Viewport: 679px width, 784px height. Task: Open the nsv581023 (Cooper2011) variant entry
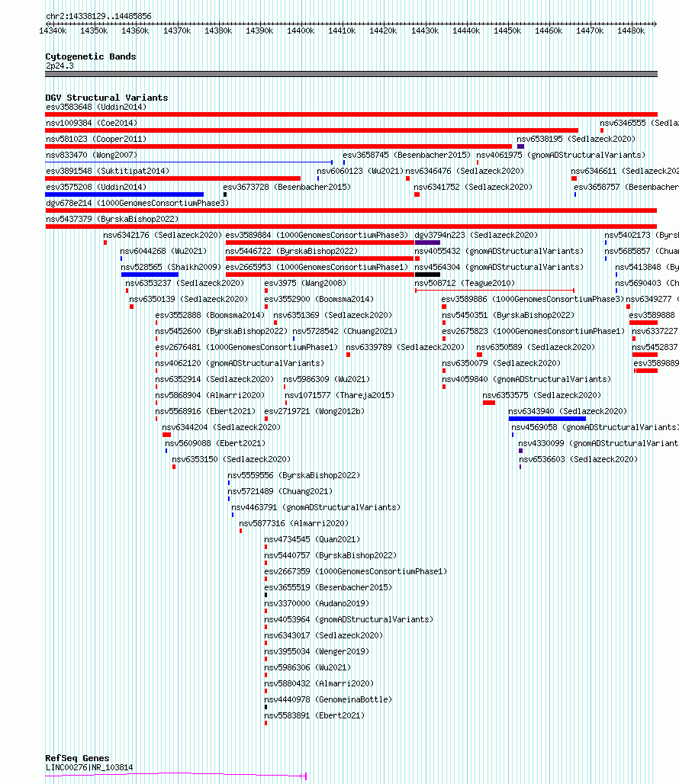tap(96, 139)
